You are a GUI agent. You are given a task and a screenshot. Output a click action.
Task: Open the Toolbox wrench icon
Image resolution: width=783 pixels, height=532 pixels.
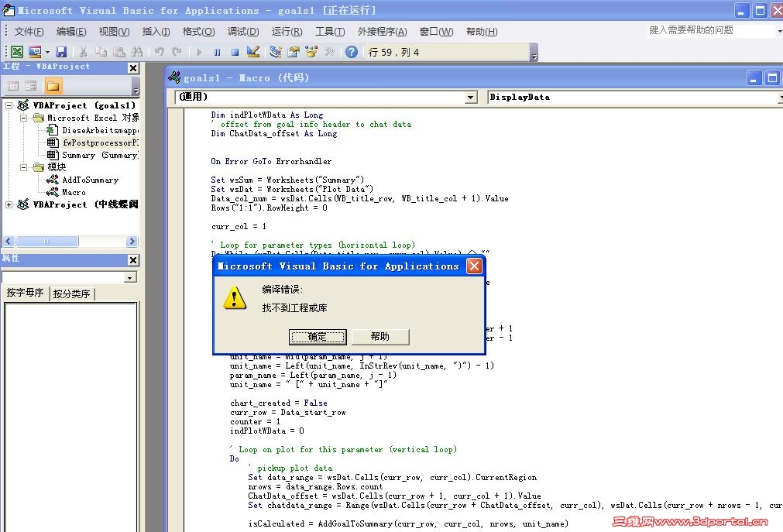pyautogui.click(x=329, y=51)
